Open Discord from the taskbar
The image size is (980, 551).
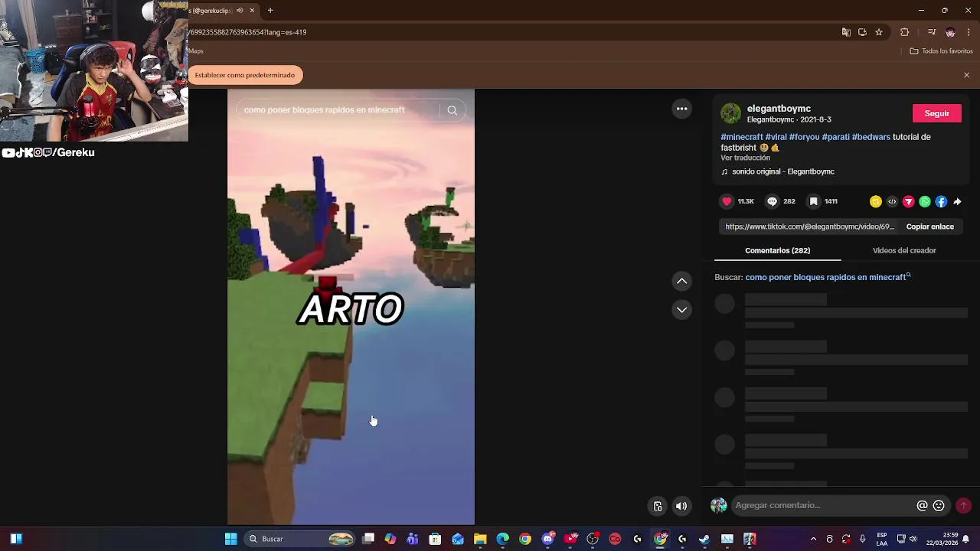click(x=547, y=539)
